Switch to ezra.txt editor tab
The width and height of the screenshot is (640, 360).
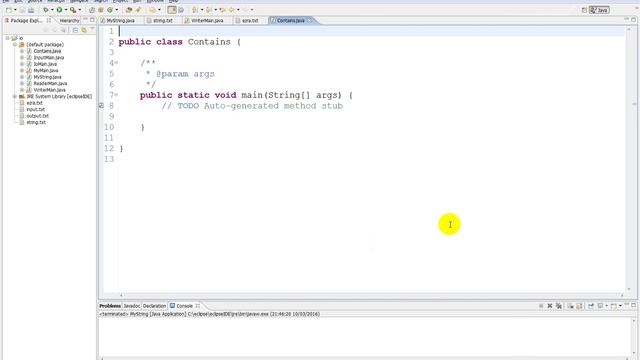pyautogui.click(x=249, y=20)
